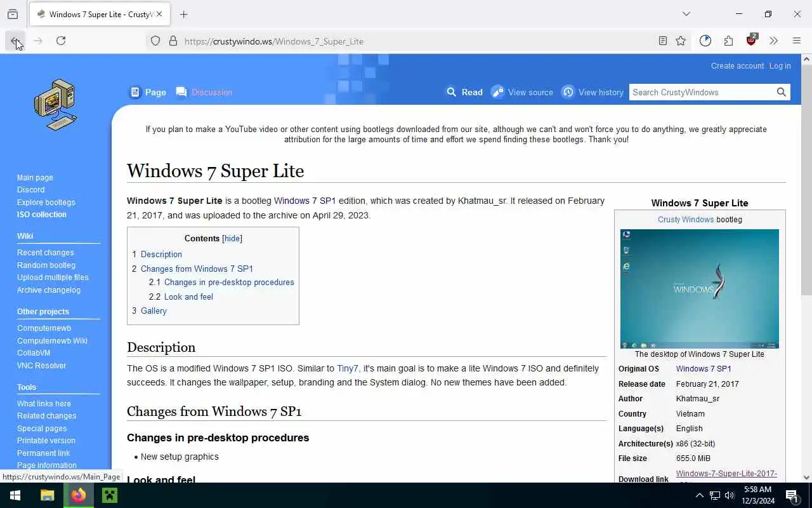Screen dimensions: 812x508
Task: Click the Firefox taskbar icon
Action: point(79,495)
